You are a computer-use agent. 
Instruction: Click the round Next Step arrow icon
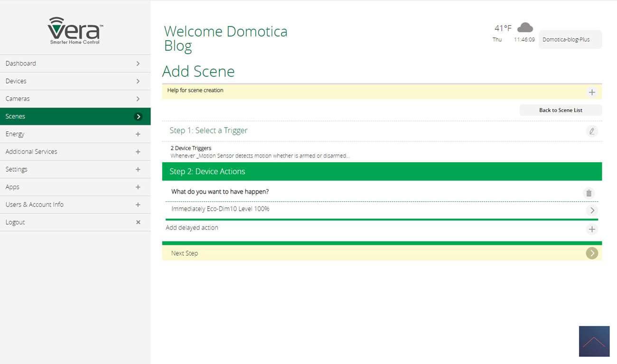pos(591,253)
